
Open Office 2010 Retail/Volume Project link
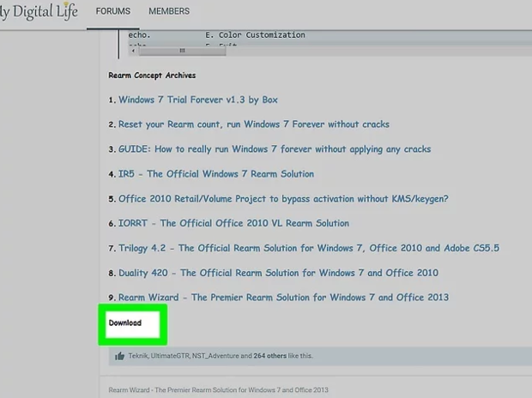click(283, 198)
